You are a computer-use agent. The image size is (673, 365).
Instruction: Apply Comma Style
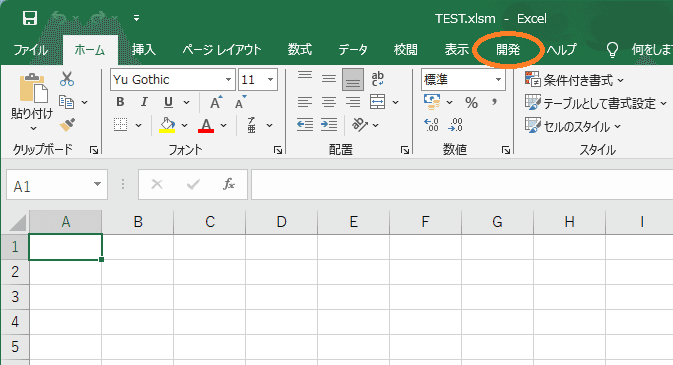coord(495,102)
